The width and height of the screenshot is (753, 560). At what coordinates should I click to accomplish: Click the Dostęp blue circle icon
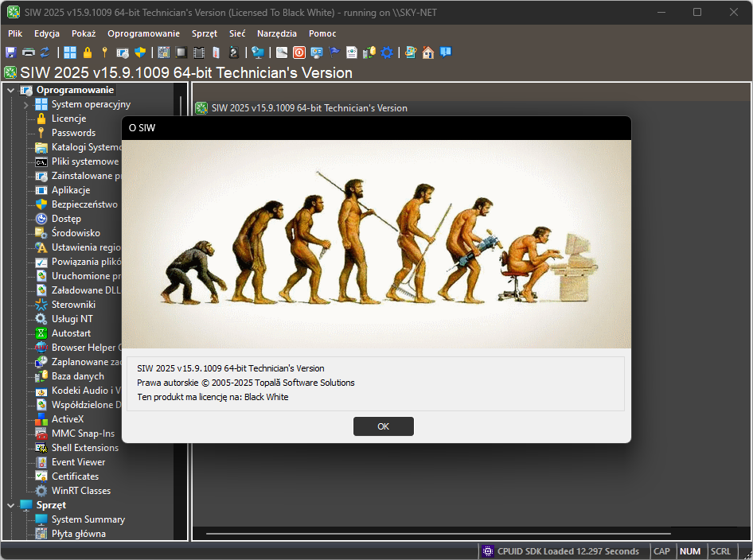pyautogui.click(x=41, y=219)
